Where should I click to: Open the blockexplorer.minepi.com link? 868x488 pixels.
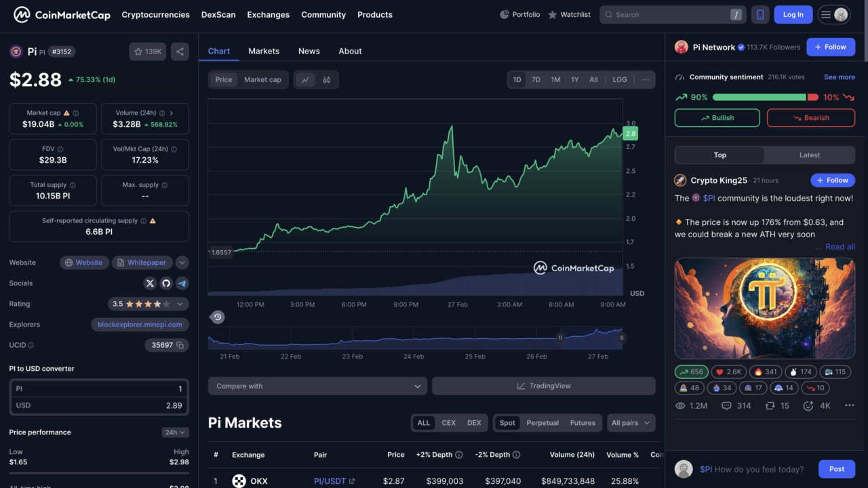pos(140,325)
